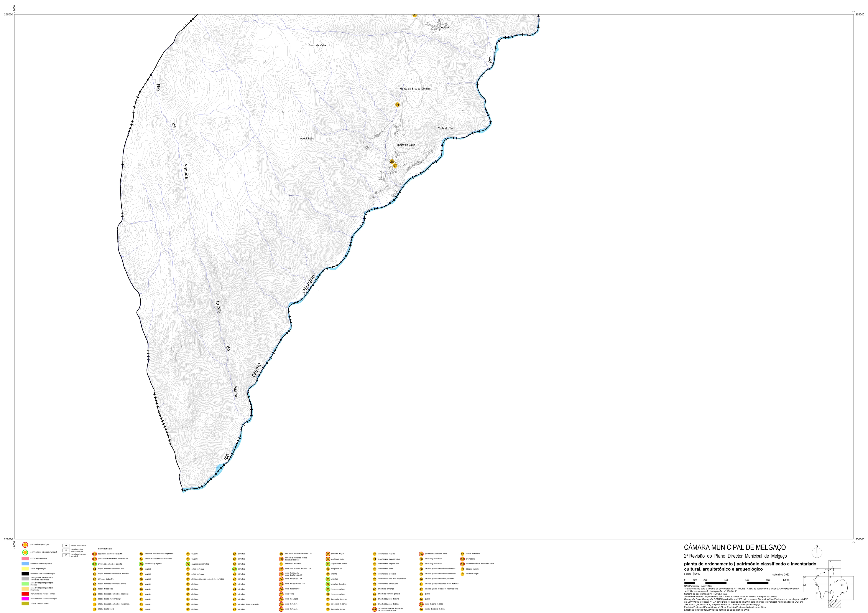This screenshot has width=868, height=613.
Task: Click legend marker 100 casa do barreiro
Action: pos(462,569)
